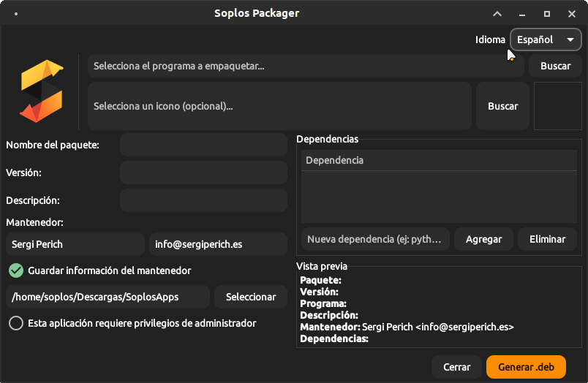Image resolution: width=588 pixels, height=383 pixels.
Task: Click the Paquete: line in preview
Action: tap(320, 281)
